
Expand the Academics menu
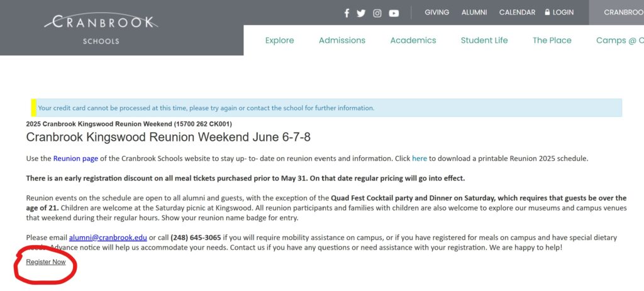(413, 40)
